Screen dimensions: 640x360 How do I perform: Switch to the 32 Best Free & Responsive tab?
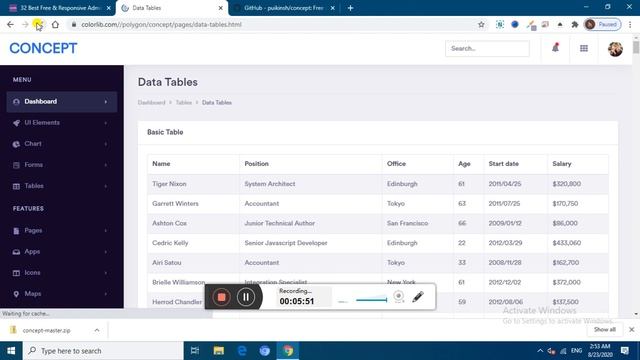pos(60,8)
